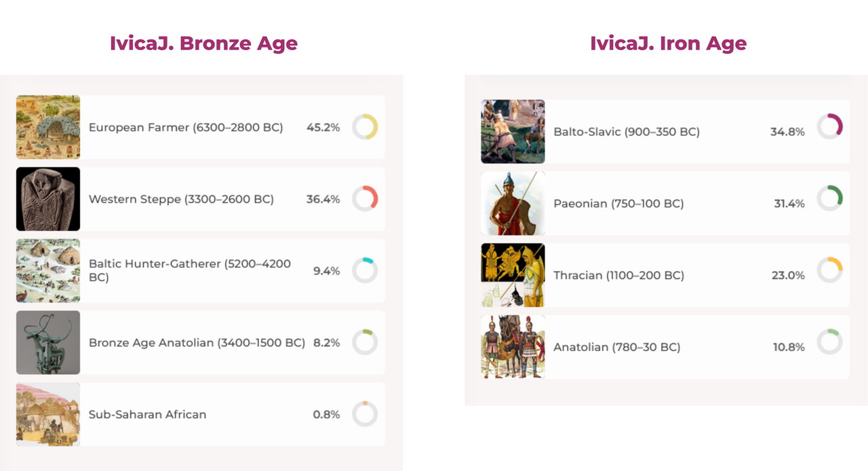Click the red Western Steppe percentage ring

click(365, 199)
